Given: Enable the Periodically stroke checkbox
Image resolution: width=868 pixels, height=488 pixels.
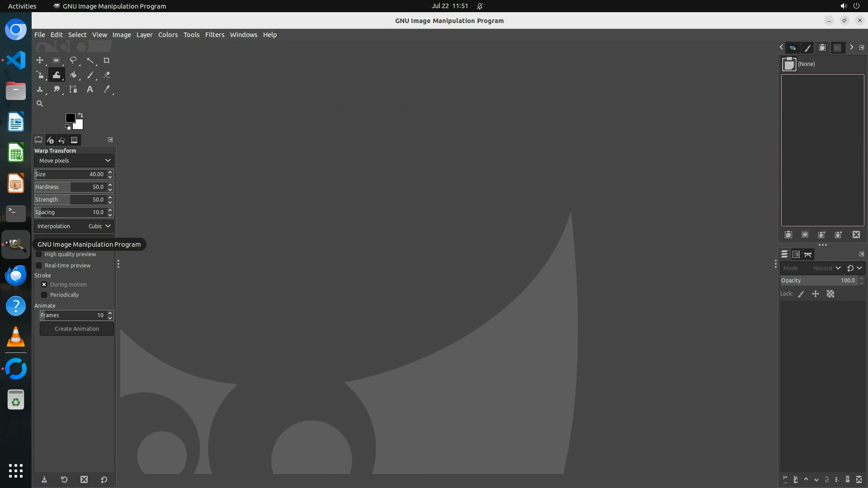Looking at the screenshot, I should pyautogui.click(x=44, y=295).
